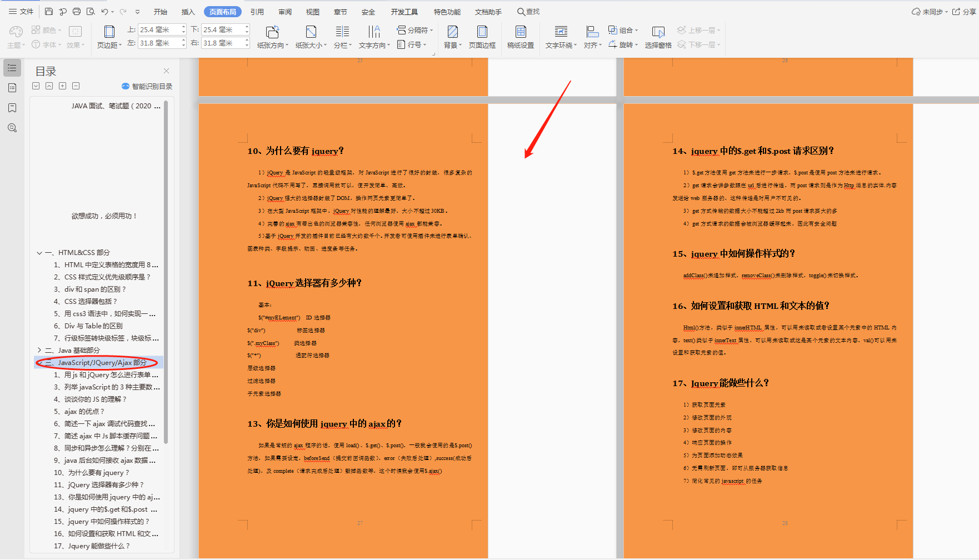Increase bottom margin 下 stepper

pyautogui.click(x=247, y=27)
